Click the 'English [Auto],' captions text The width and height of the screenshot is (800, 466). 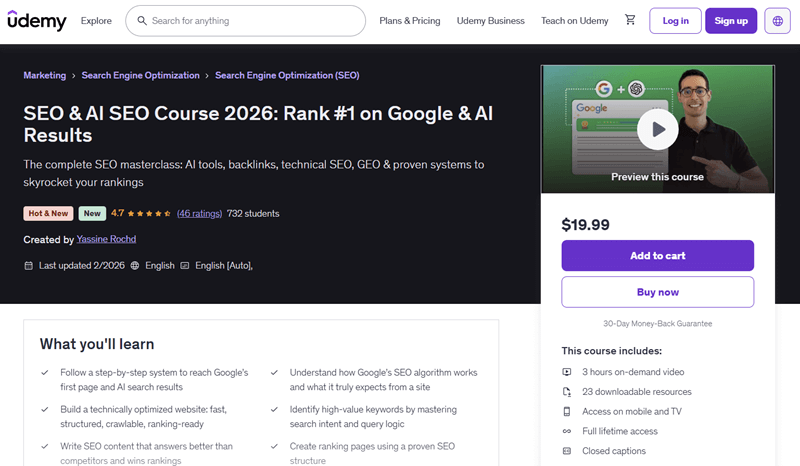[x=224, y=265]
